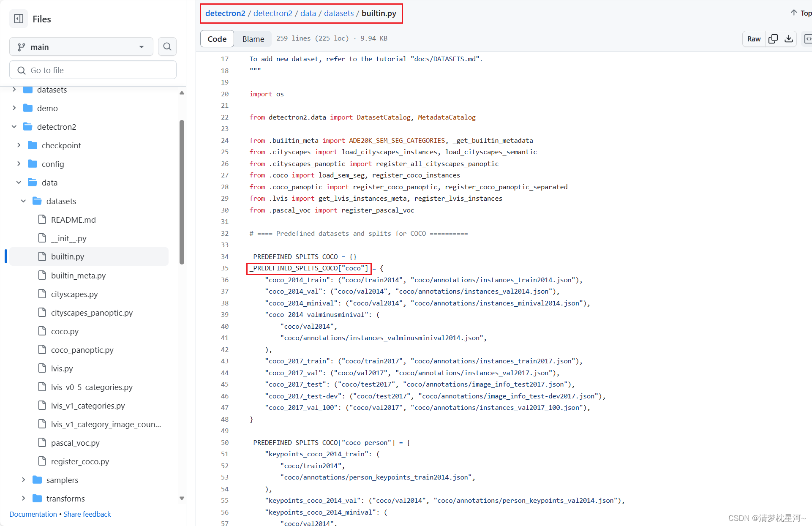
Task: Select the Code tab
Action: coord(217,38)
